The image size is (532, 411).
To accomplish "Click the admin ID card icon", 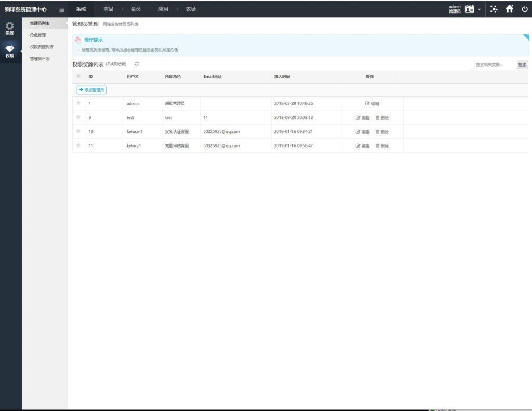I will pos(470,9).
